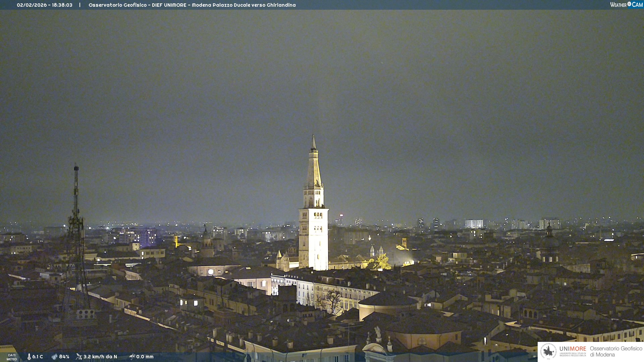Image resolution: width=644 pixels, height=362 pixels.
Task: Click the yellow-lit tree beside the tower
Action: [381, 262]
